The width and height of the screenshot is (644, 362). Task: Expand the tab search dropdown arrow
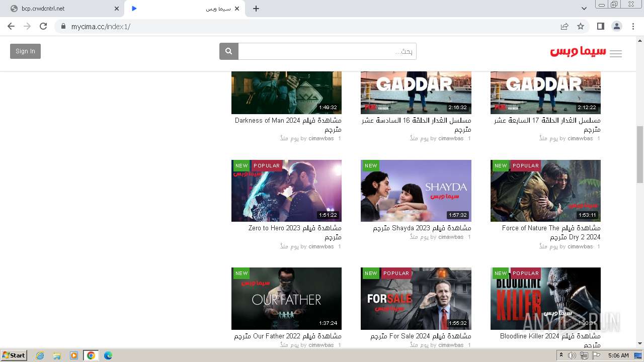[x=584, y=9]
